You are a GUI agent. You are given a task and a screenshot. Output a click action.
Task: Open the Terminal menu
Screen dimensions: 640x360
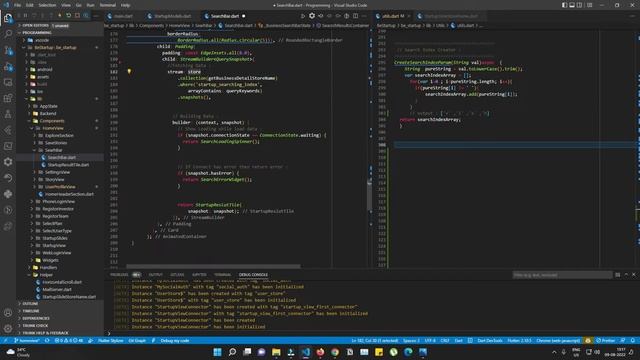pyautogui.click(x=108, y=5)
